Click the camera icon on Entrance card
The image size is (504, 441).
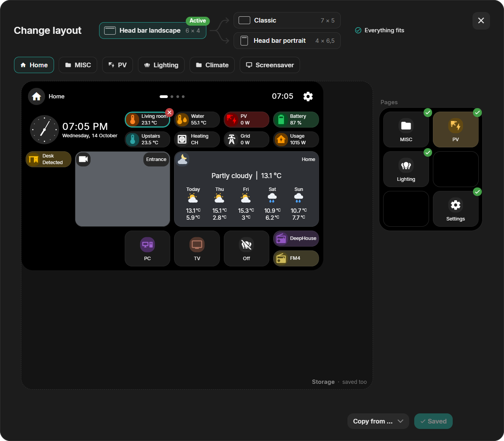(83, 159)
